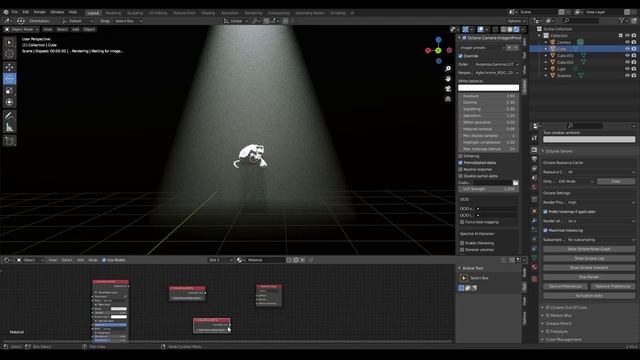Switch to the Modeling workspace tab
Screen dimensions: 640x360
pyautogui.click(x=113, y=13)
